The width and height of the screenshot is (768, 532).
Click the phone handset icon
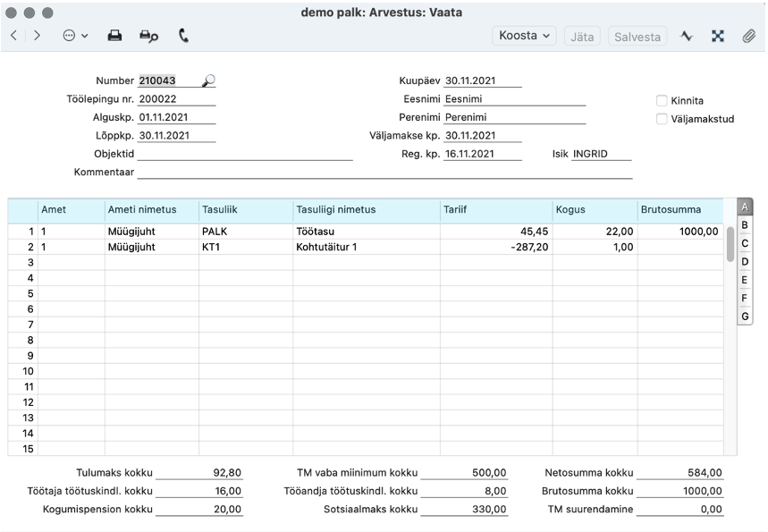click(183, 36)
